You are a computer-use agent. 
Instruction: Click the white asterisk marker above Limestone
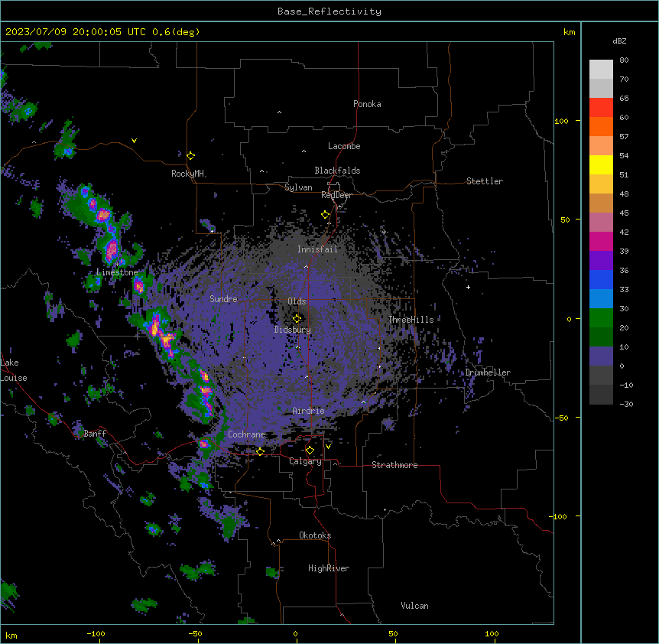click(118, 264)
